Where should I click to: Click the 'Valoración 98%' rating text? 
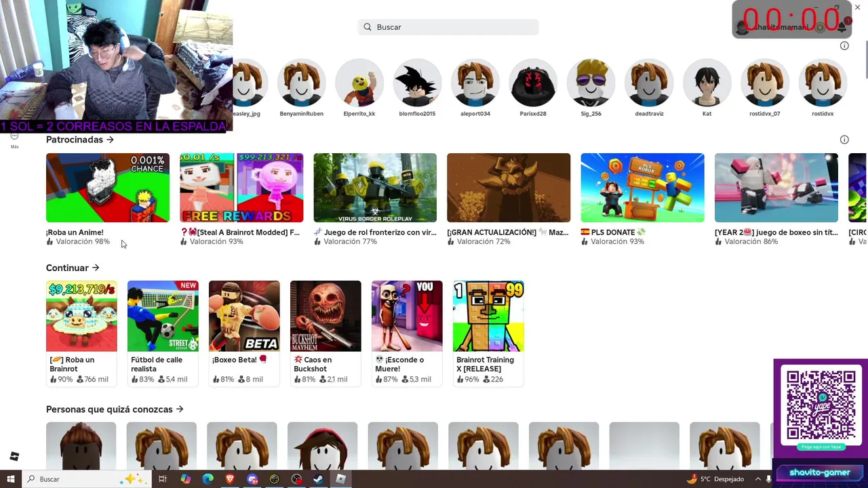tap(83, 242)
